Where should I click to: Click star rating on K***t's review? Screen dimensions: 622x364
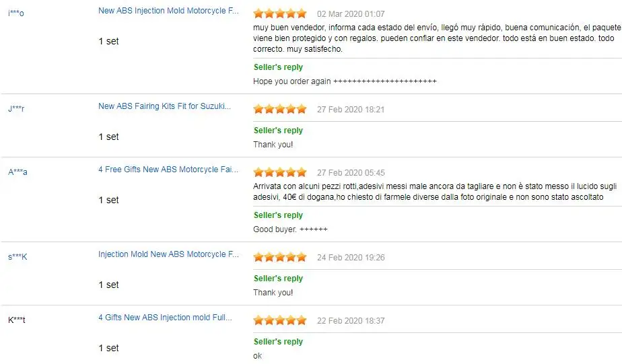[x=280, y=320]
